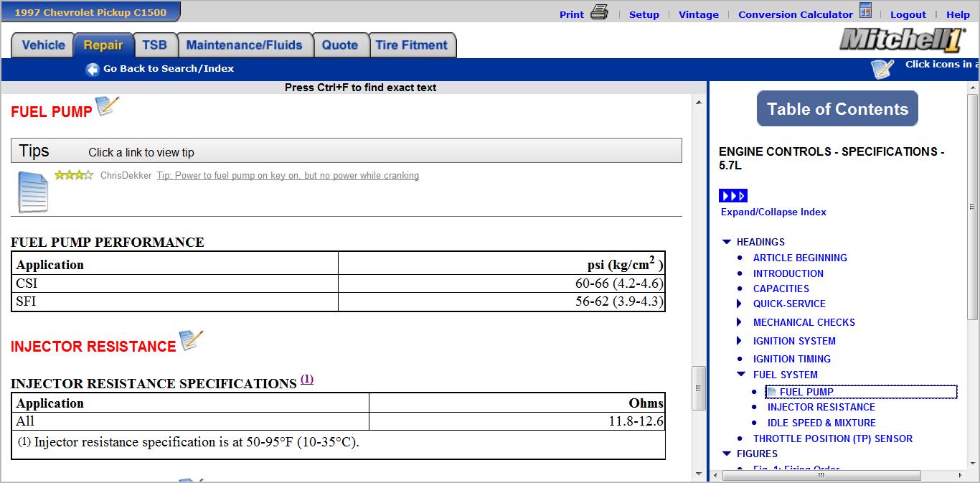Click the injector resistance value 11.8-12.6
The image size is (980, 483).
point(636,421)
